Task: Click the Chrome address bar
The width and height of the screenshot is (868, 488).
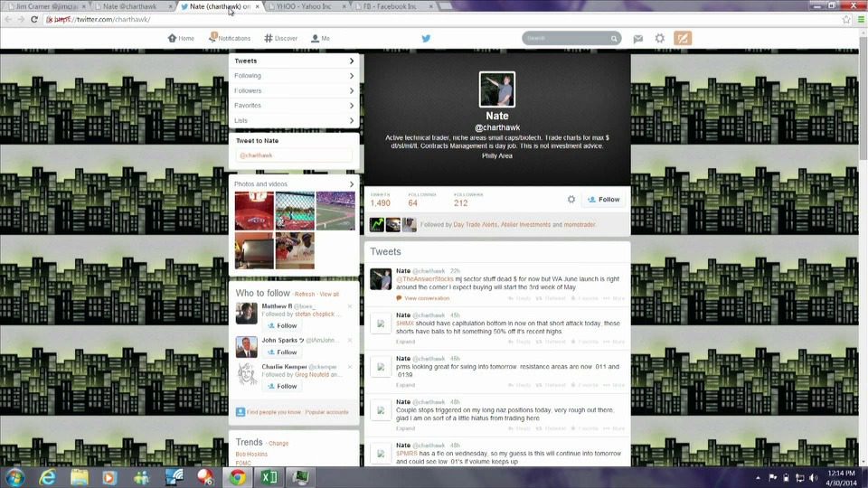Action: click(443, 19)
